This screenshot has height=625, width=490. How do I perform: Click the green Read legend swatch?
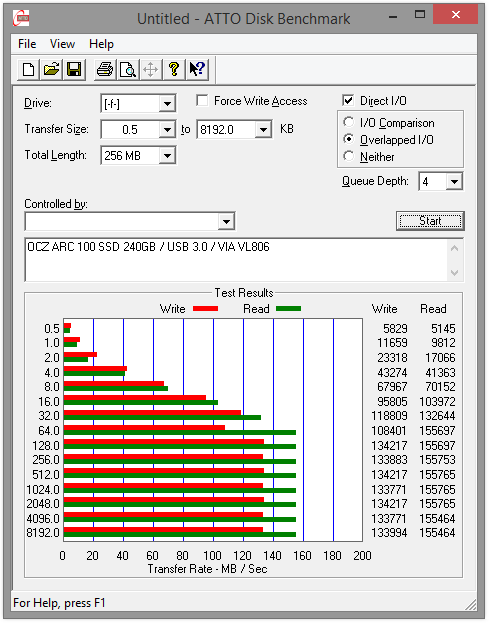(288, 309)
